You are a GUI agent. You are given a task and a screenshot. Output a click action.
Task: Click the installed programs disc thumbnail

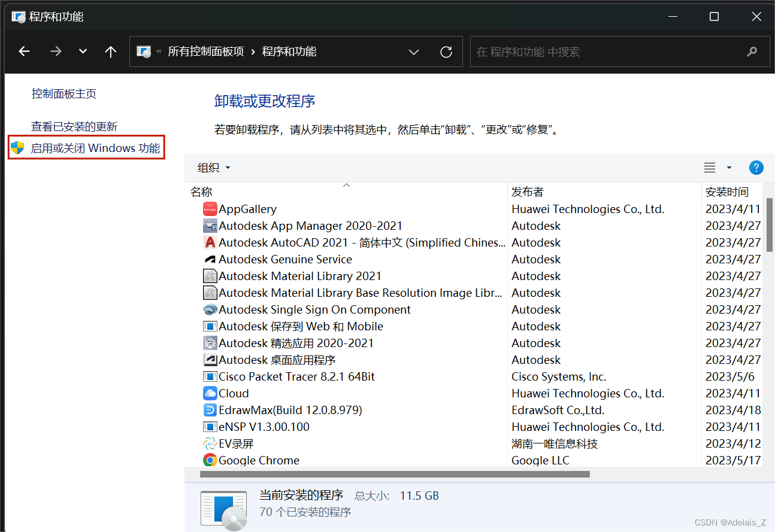coord(223,510)
